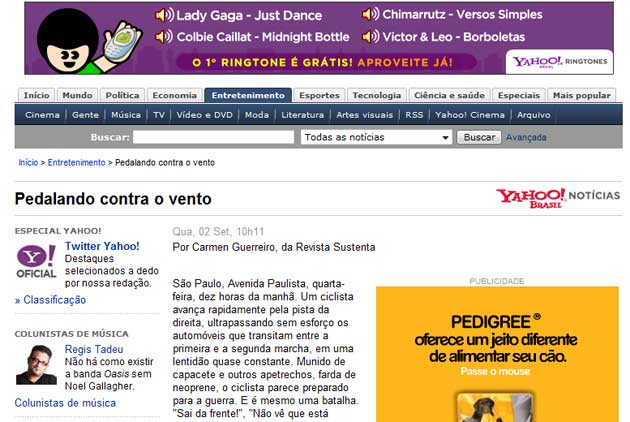The width and height of the screenshot is (630, 422).
Task: Switch to the Política tab
Action: 122,95
